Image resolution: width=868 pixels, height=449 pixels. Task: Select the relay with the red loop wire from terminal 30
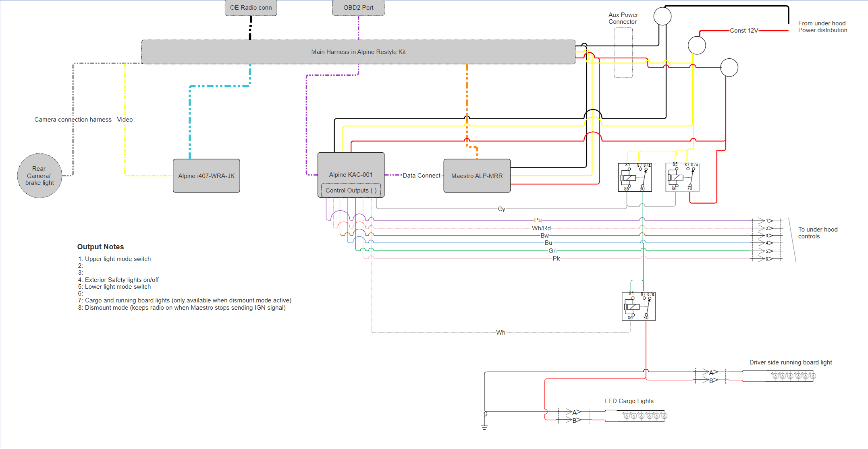(682, 177)
